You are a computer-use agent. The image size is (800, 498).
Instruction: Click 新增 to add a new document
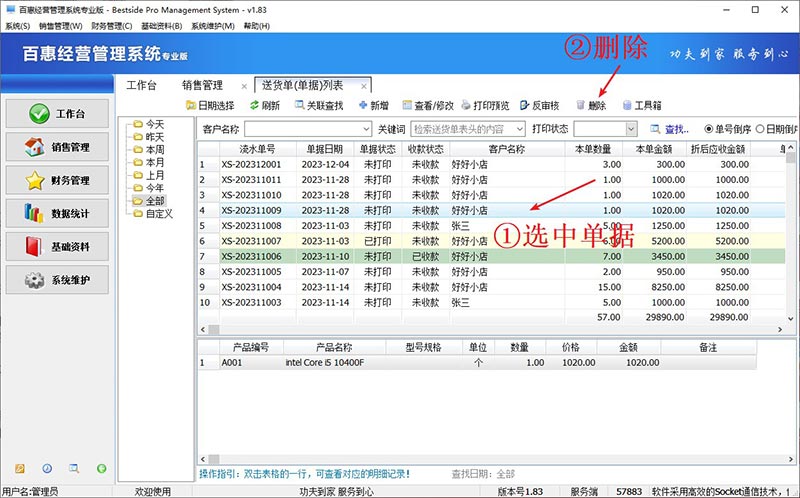click(x=374, y=106)
